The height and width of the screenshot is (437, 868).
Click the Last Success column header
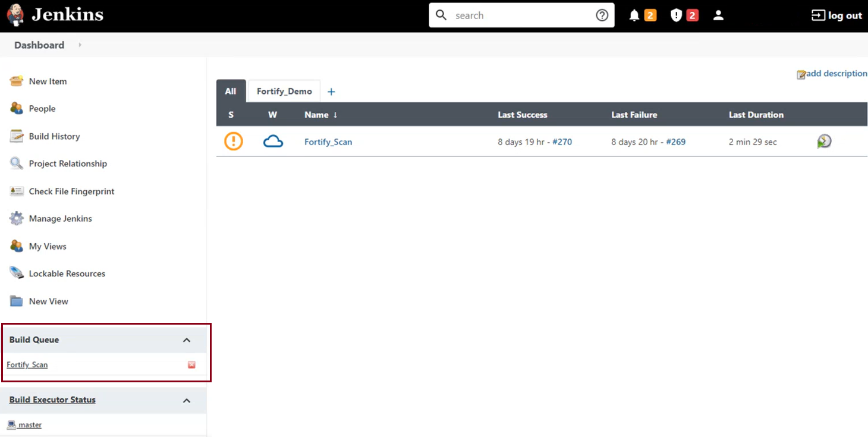pos(523,115)
